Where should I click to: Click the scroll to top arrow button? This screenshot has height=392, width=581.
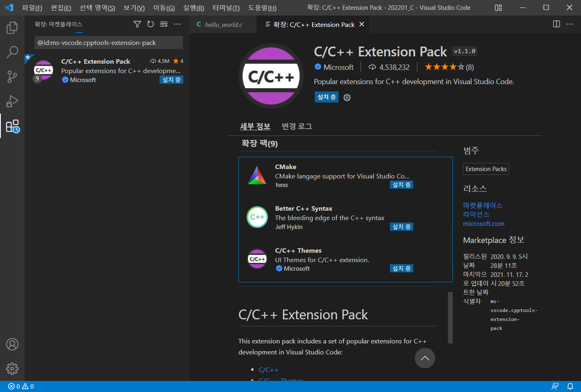(x=425, y=358)
